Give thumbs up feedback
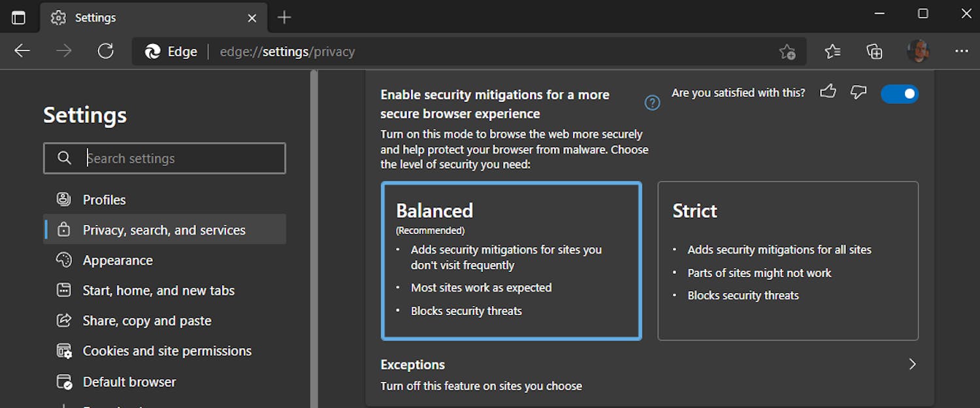Screen dimensions: 980x408 pyautogui.click(x=828, y=92)
